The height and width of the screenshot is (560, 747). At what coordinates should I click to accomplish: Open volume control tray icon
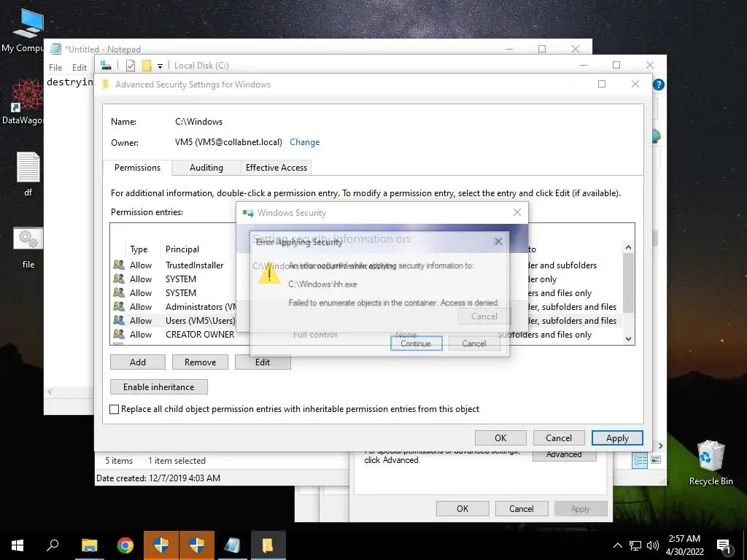click(652, 545)
